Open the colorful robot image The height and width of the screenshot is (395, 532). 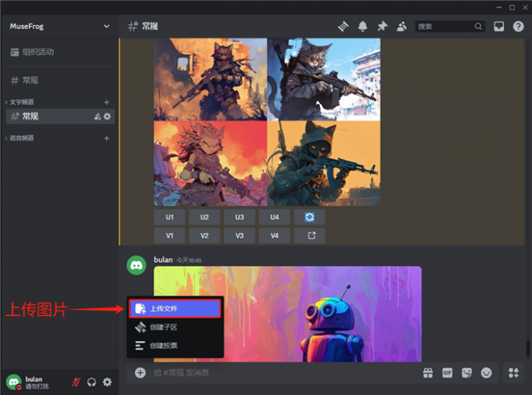click(x=288, y=314)
